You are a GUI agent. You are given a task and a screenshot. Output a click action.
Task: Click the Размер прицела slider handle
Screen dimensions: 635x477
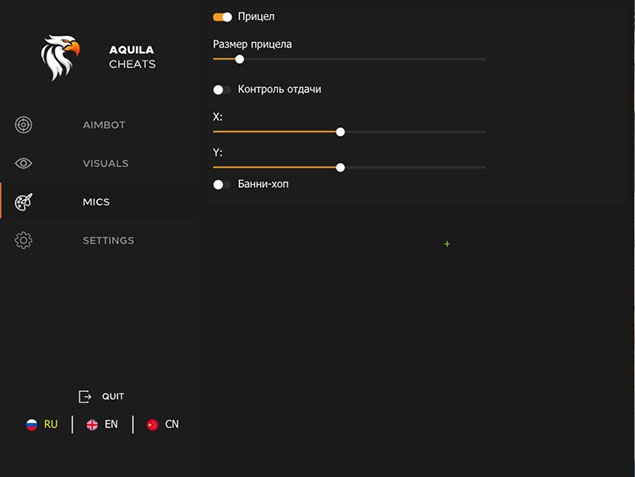point(239,59)
